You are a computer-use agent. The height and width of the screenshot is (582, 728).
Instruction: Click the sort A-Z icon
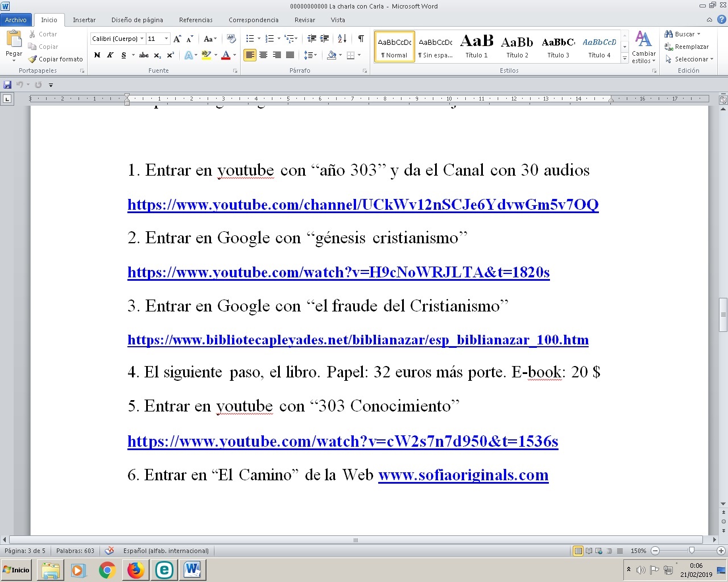[x=342, y=39]
